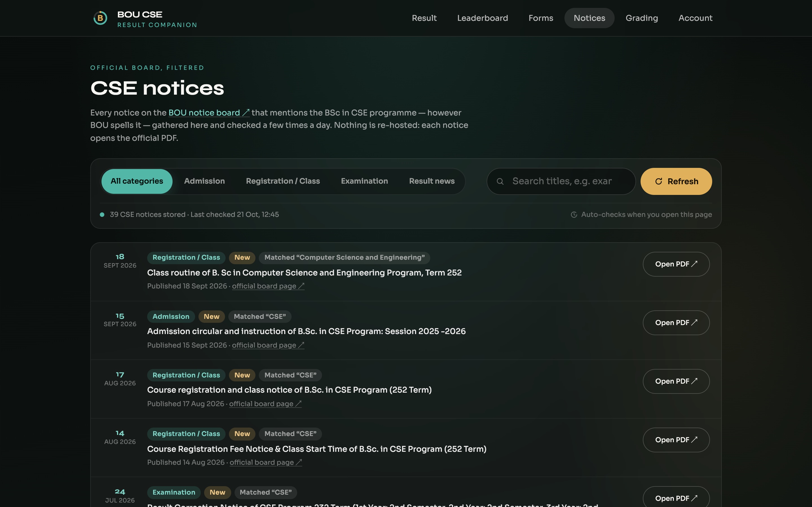The width and height of the screenshot is (812, 507).
Task: Open PDF for 17 Aug course registration notice
Action: [676, 381]
